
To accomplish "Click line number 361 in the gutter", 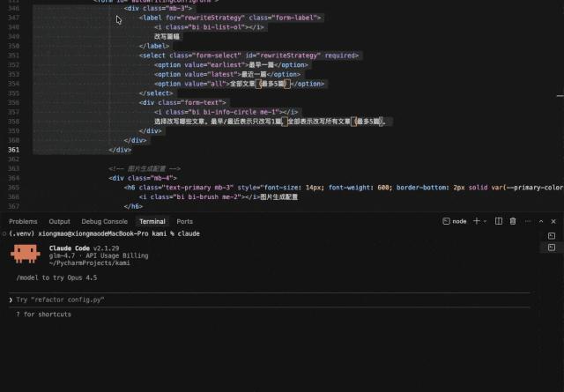I will click(x=14, y=150).
